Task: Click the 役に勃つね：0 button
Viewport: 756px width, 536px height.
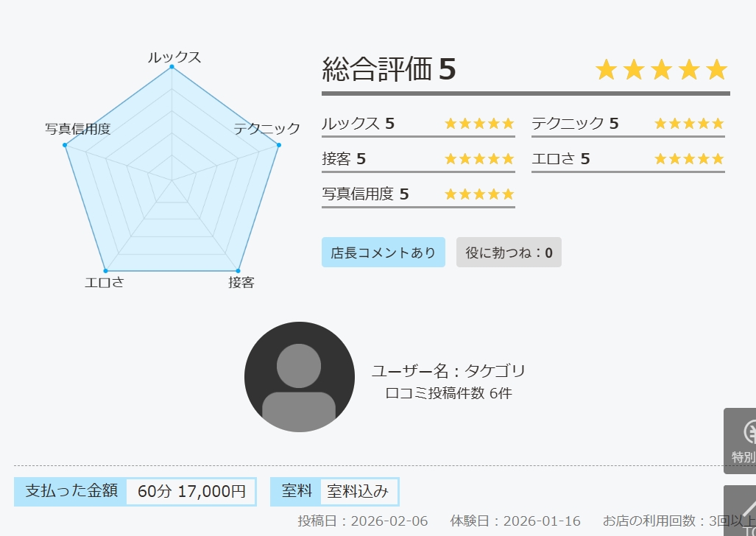Action: point(509,253)
